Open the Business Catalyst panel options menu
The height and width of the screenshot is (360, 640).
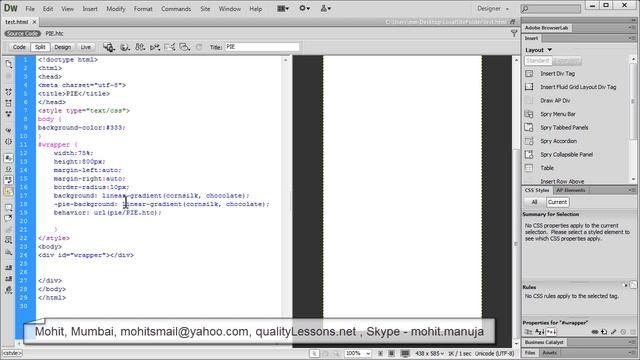pos(631,342)
